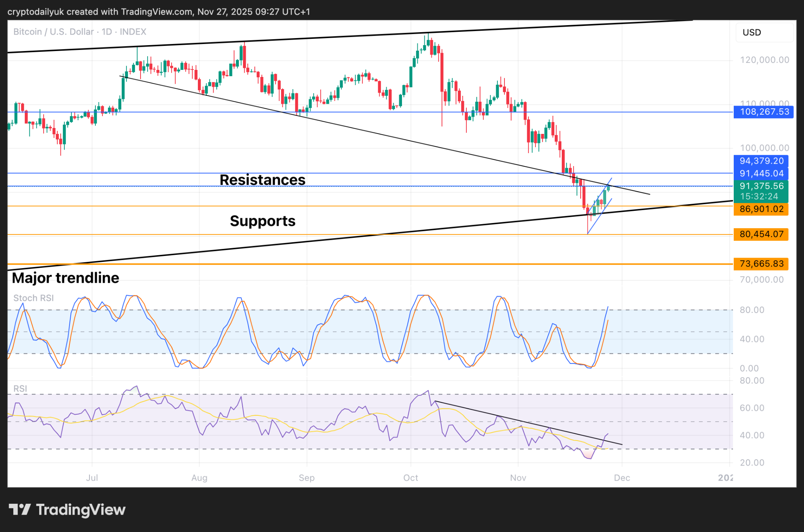Image resolution: width=804 pixels, height=532 pixels.
Task: Select the Major trendline text label
Action: click(x=65, y=278)
